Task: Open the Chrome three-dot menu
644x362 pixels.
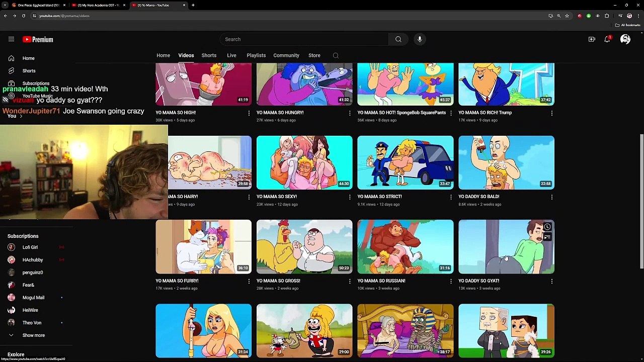Action: coord(638,16)
